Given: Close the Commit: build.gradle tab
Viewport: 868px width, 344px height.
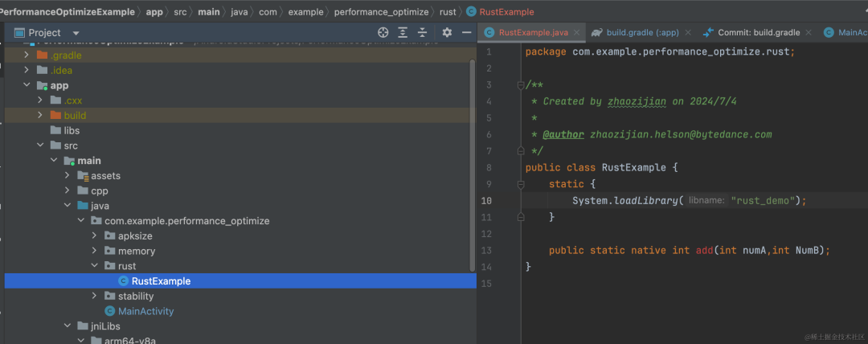Looking at the screenshot, I should click(809, 33).
